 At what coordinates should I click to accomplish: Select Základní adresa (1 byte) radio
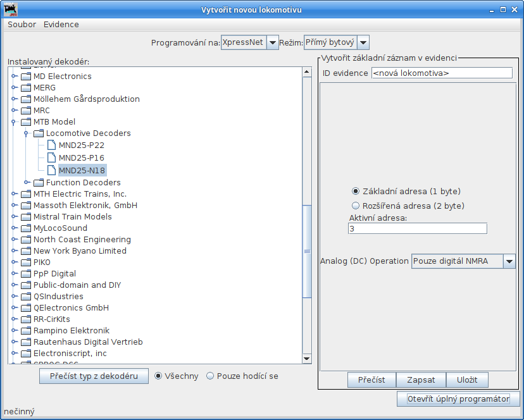pos(356,192)
